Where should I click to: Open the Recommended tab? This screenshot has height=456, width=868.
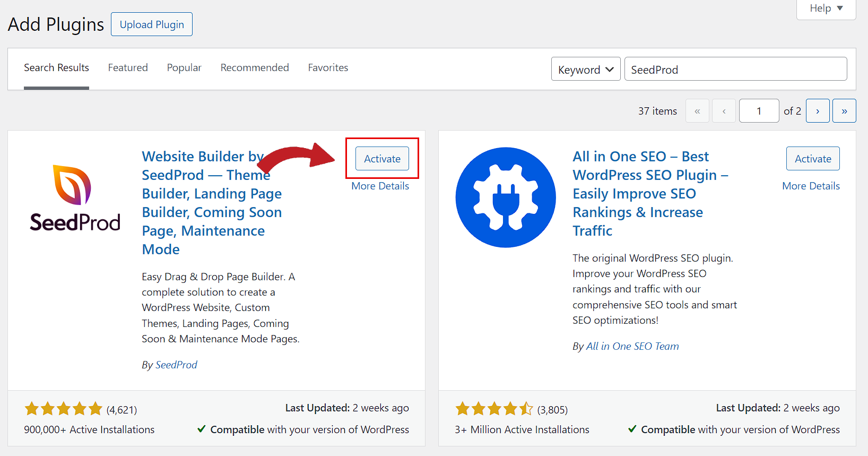click(x=255, y=67)
